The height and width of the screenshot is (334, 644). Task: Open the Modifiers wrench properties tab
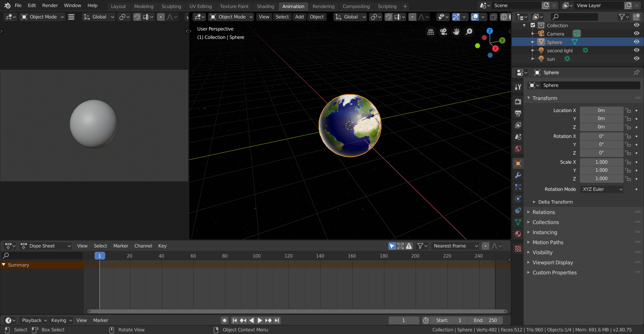pyautogui.click(x=518, y=175)
